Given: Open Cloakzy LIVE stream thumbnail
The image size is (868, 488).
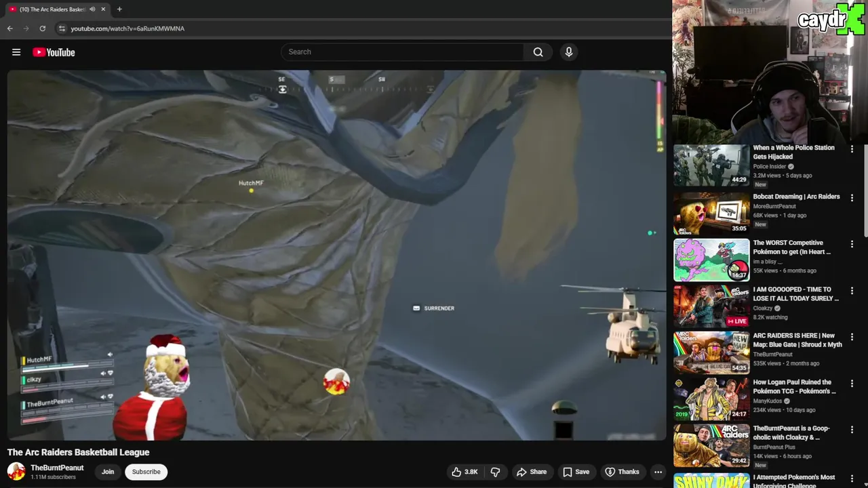Looking at the screenshot, I should (x=711, y=306).
